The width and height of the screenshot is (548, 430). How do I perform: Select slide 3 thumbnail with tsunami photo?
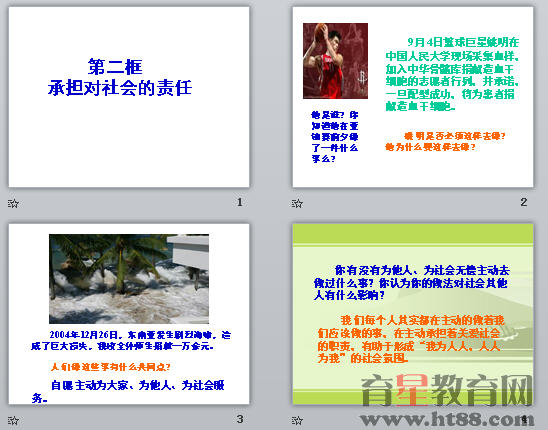[x=129, y=314]
